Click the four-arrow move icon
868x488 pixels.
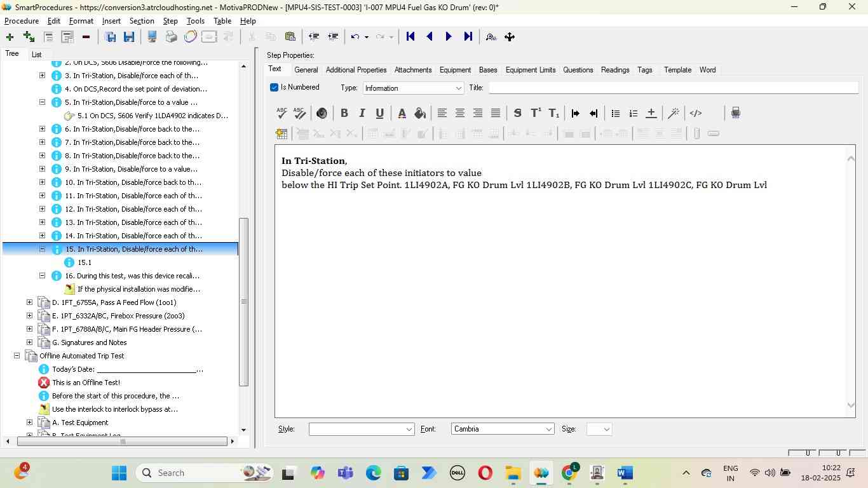(x=510, y=37)
